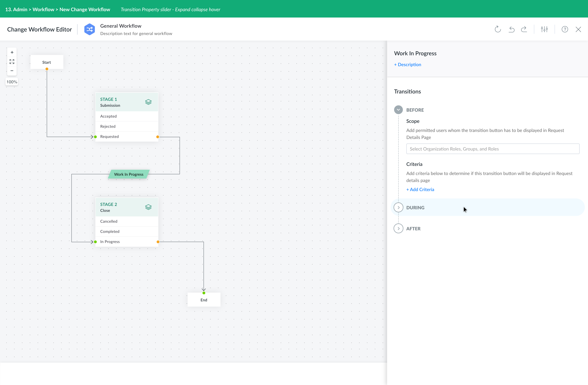Click the End node green connector dot

click(x=204, y=293)
